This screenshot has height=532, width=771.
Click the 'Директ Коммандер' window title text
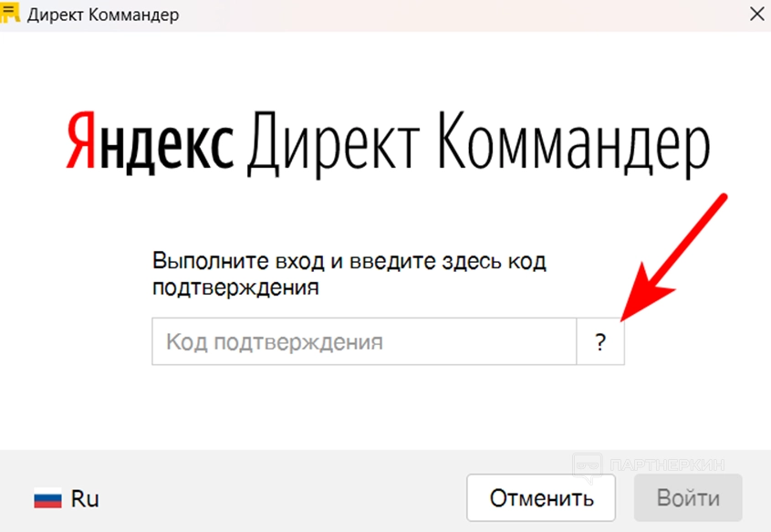[103, 15]
